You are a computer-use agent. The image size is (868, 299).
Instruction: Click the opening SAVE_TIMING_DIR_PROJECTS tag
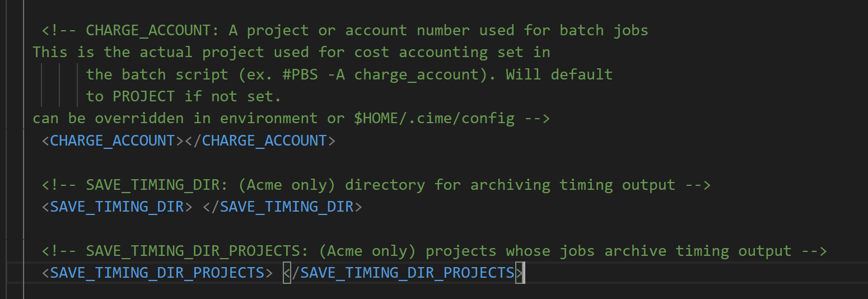pyautogui.click(x=157, y=273)
